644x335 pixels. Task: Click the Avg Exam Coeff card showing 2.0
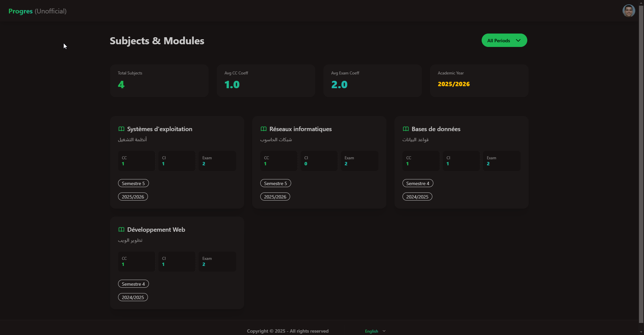(372, 80)
